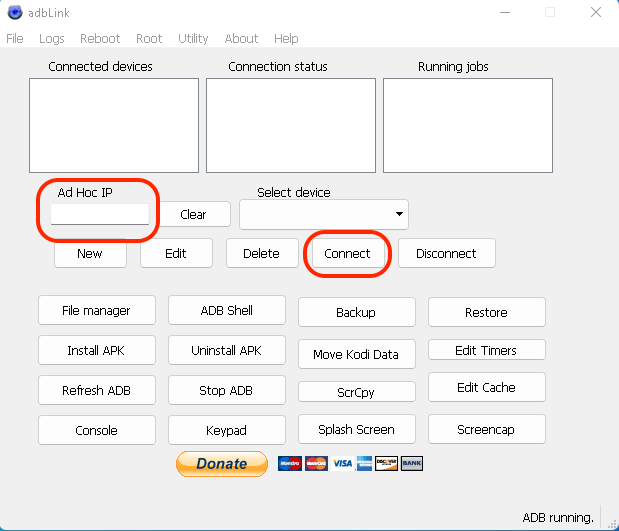Click Move Kodi Data button
The image size is (619, 531).
pos(356,354)
